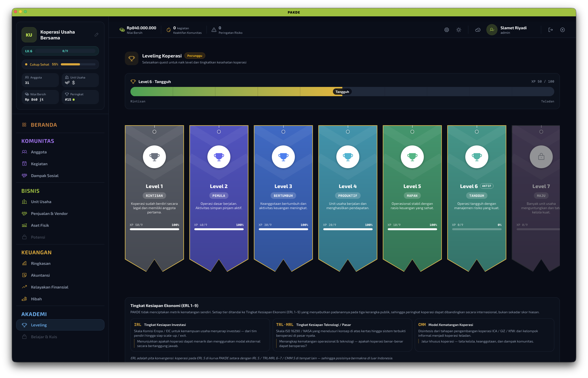Click the Level 2 purple trophy medallion
This screenshot has width=588, height=378.
coord(219,157)
